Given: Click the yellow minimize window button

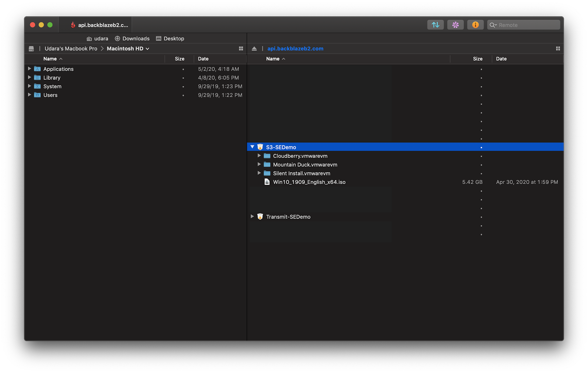Looking at the screenshot, I should (x=41, y=25).
